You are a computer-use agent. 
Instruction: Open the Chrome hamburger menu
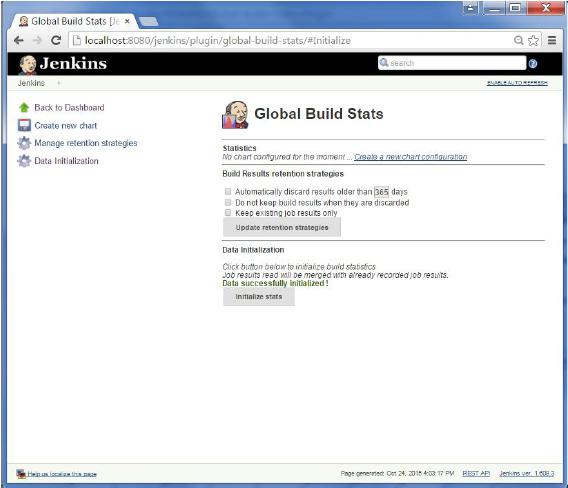[x=552, y=40]
